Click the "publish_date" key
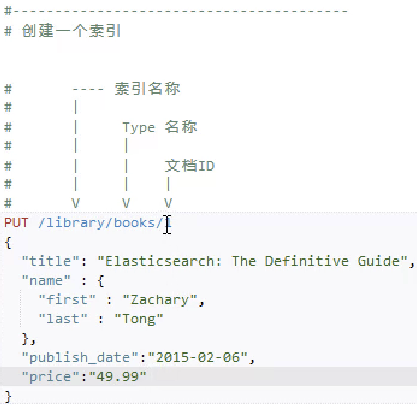 tap(80, 358)
